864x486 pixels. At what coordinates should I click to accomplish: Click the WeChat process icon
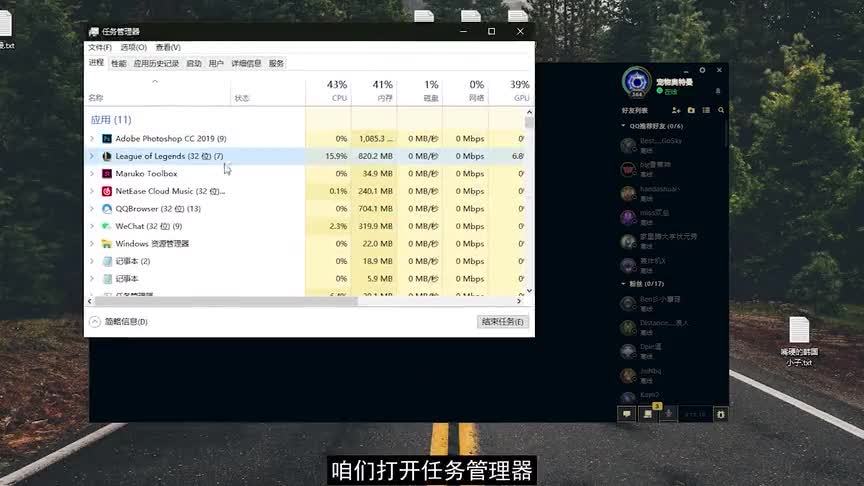(107, 226)
